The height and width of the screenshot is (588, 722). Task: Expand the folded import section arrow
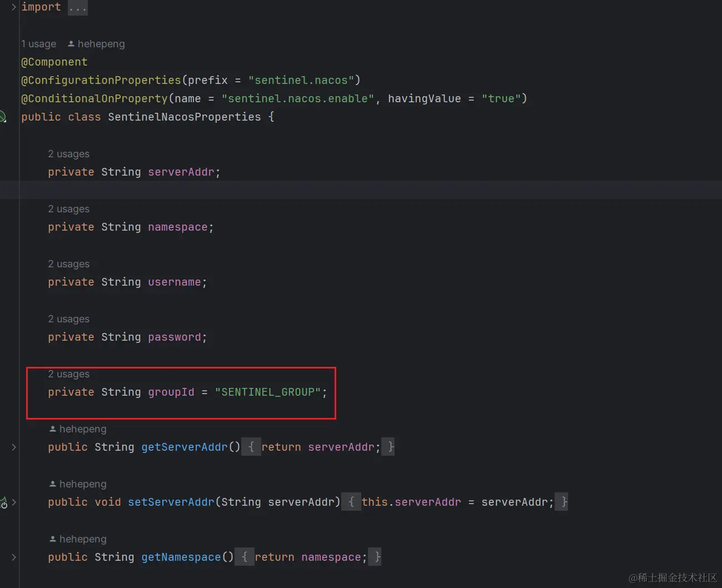13,7
